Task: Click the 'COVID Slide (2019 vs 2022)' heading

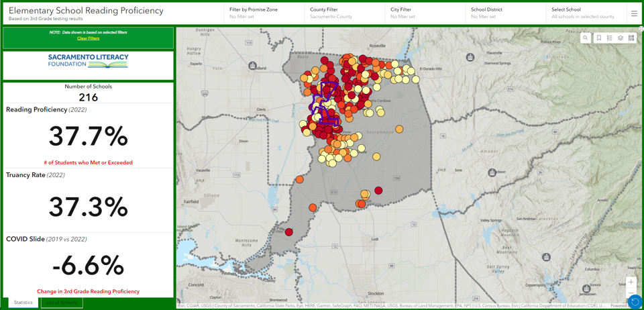Action: point(46,239)
